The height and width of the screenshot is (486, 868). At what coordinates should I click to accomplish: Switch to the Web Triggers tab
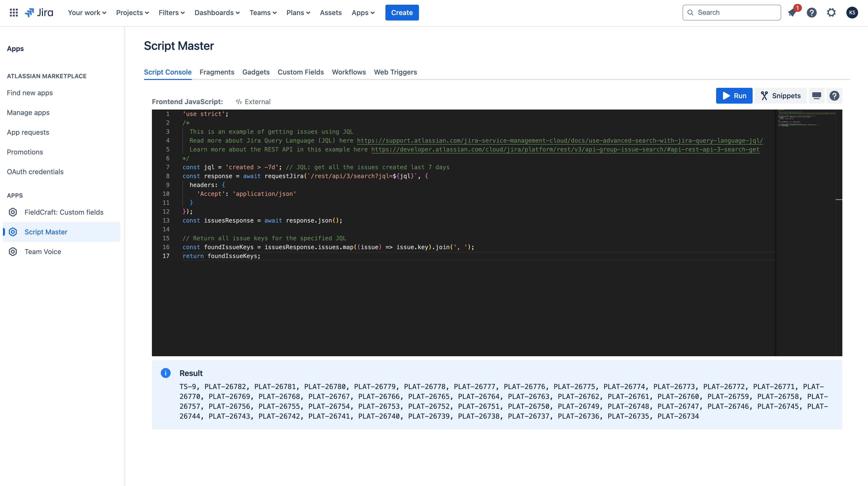[x=395, y=72]
